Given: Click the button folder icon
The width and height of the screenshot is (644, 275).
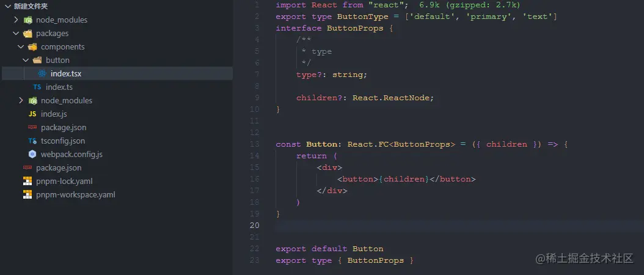Looking at the screenshot, I should click(x=37, y=60).
